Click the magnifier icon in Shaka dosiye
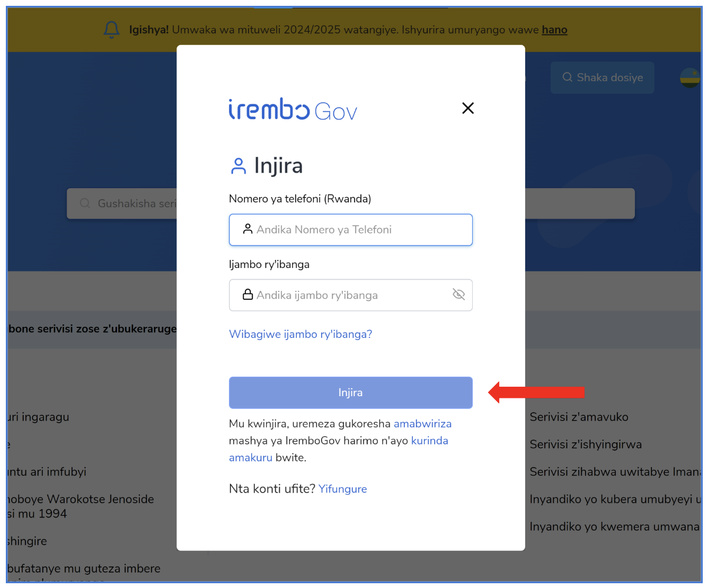707x588 pixels. (567, 77)
